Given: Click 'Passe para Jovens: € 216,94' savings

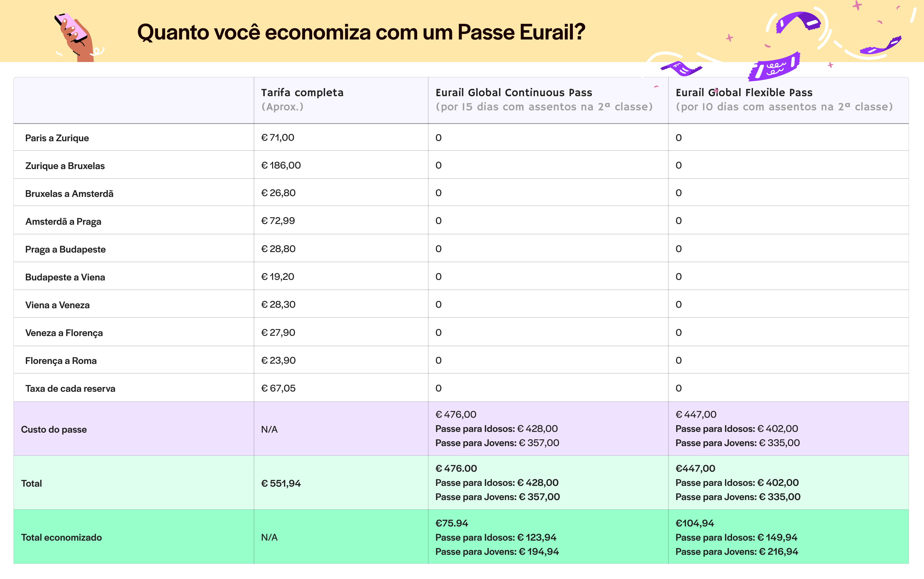Looking at the screenshot, I should click(x=737, y=552).
